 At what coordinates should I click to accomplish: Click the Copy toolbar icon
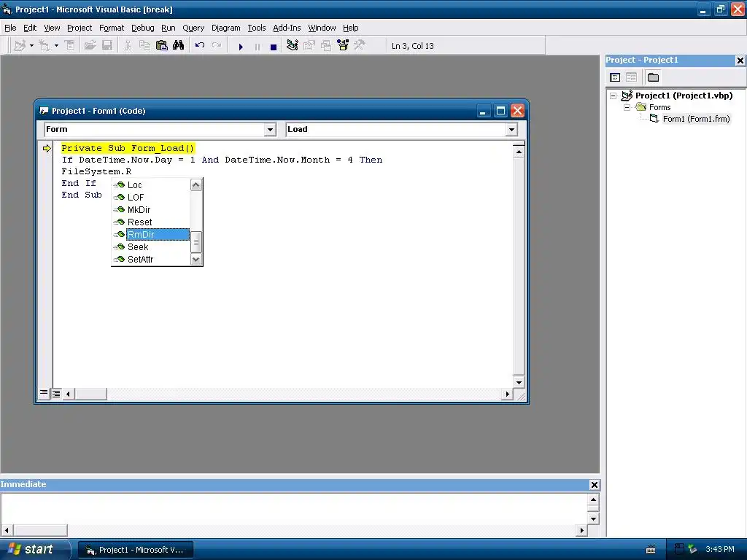click(144, 46)
